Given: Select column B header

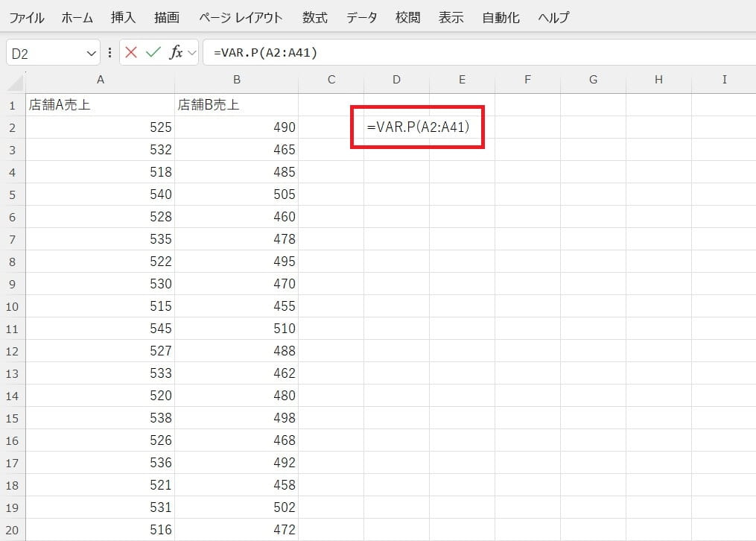Looking at the screenshot, I should [236, 80].
